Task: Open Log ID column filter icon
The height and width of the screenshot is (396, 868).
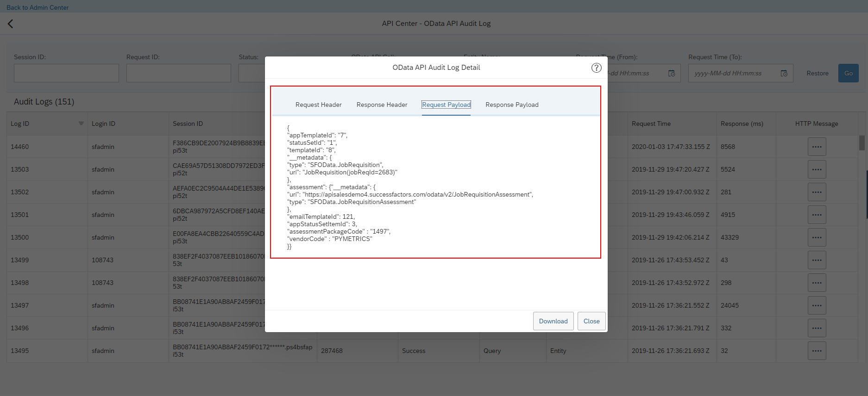Action: pos(81,124)
